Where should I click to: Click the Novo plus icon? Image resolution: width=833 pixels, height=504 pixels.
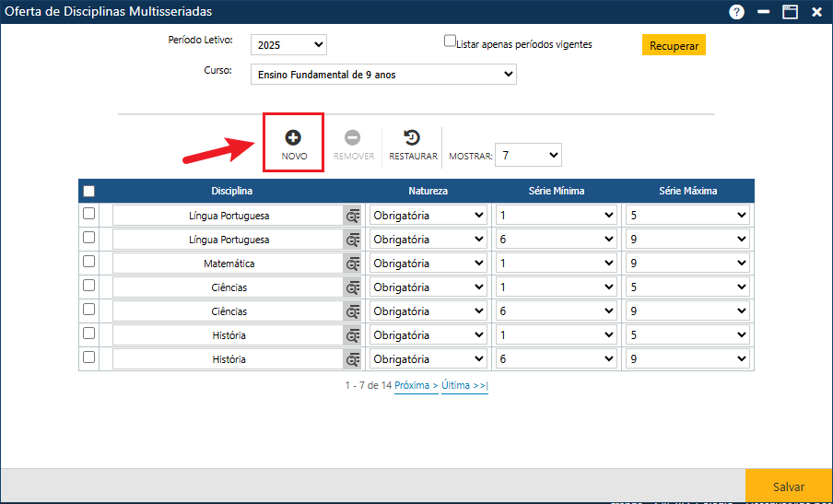[x=293, y=137]
